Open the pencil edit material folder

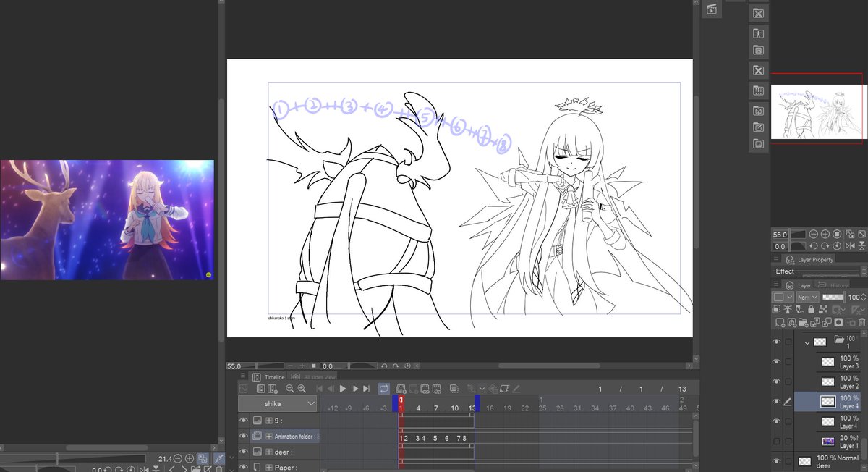[x=758, y=127]
